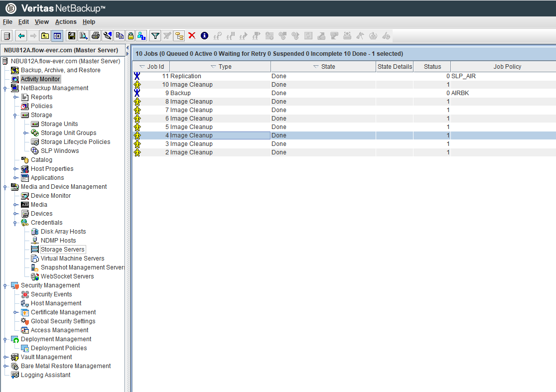Screen dimensions: 556x392
Task: Select the NBU812A master server root node
Action: (66, 61)
